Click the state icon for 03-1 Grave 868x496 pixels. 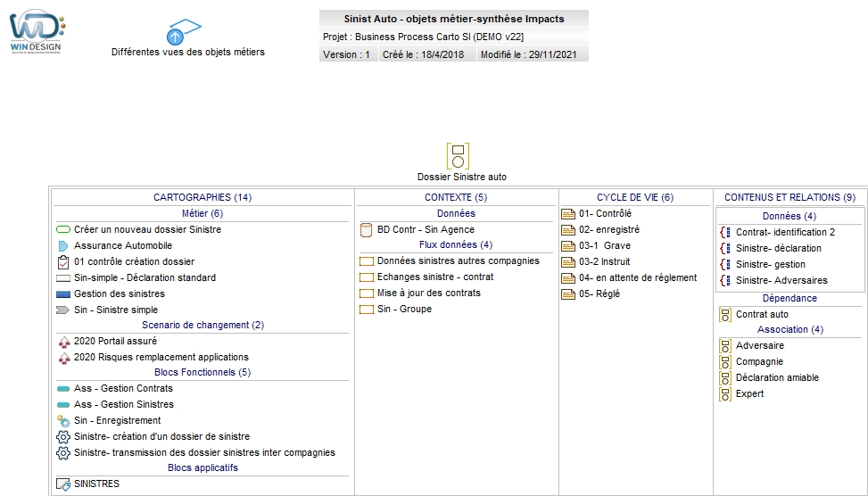pyautogui.click(x=568, y=246)
